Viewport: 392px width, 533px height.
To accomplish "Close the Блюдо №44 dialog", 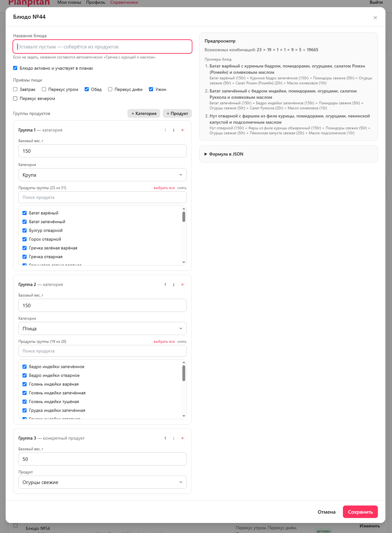I will click(375, 18).
